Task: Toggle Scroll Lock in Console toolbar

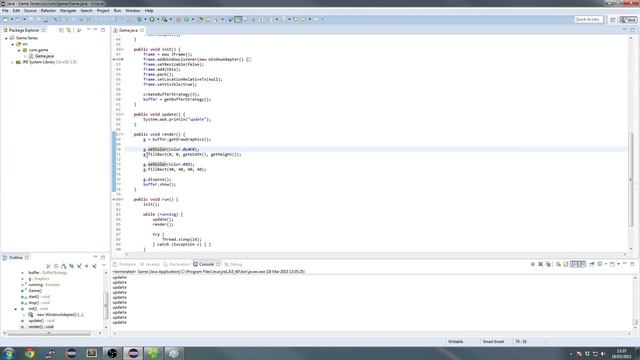Action: coord(566,264)
